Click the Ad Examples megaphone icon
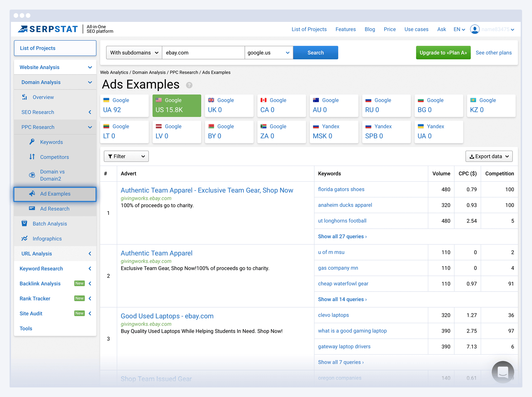This screenshot has height=397, width=532. pyautogui.click(x=32, y=193)
